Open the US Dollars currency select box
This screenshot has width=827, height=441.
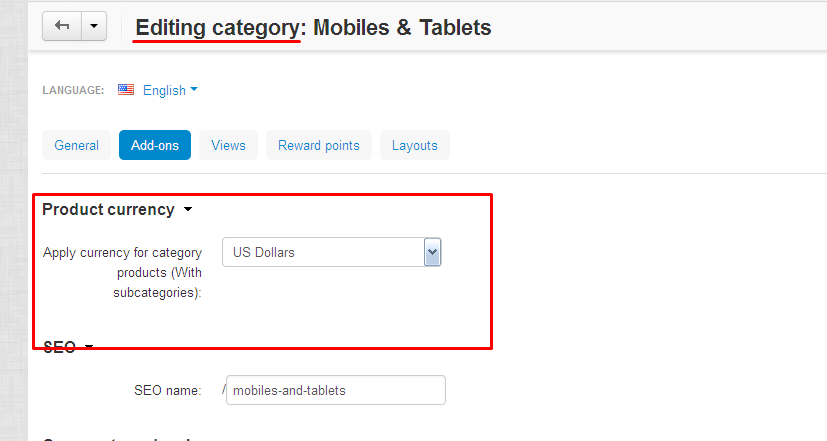(x=331, y=252)
